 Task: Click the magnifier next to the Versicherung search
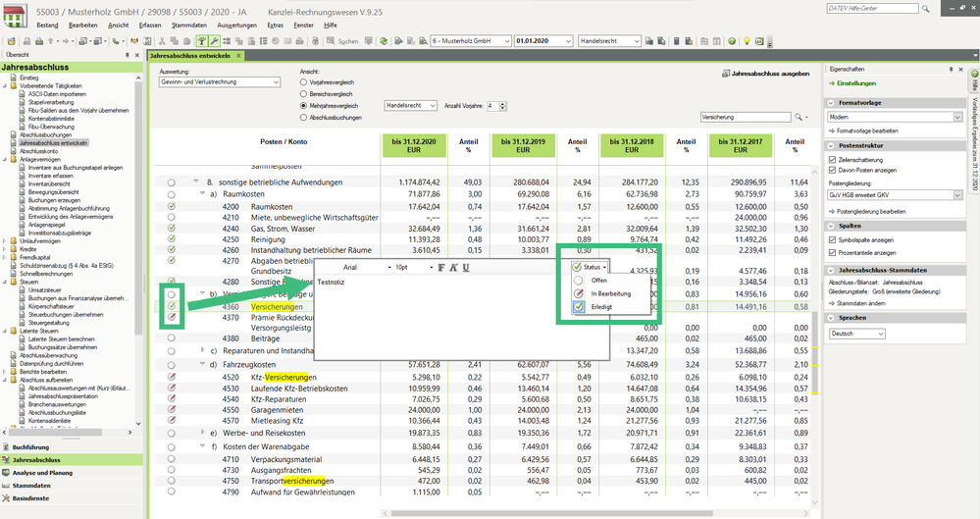[799, 117]
